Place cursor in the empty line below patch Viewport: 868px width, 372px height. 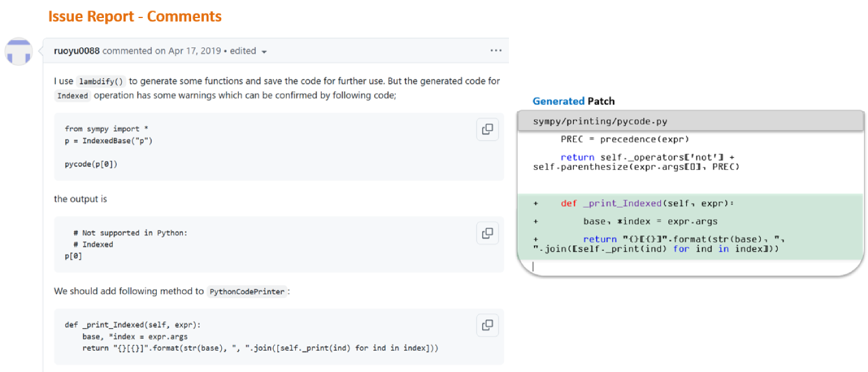coord(639,266)
